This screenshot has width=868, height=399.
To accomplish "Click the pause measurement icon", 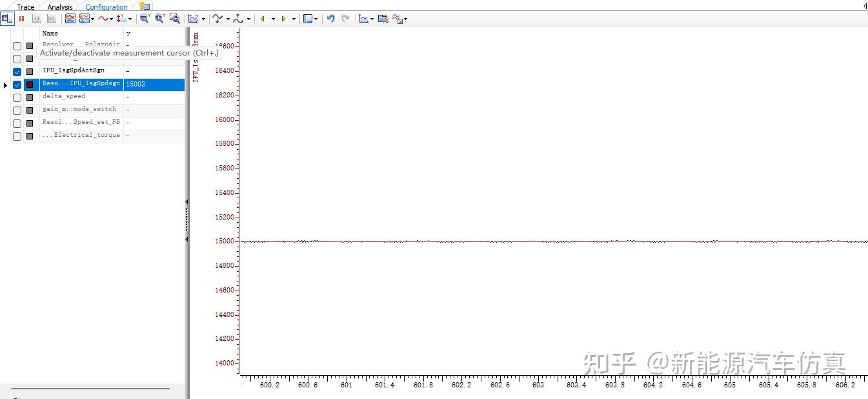I will (20, 18).
